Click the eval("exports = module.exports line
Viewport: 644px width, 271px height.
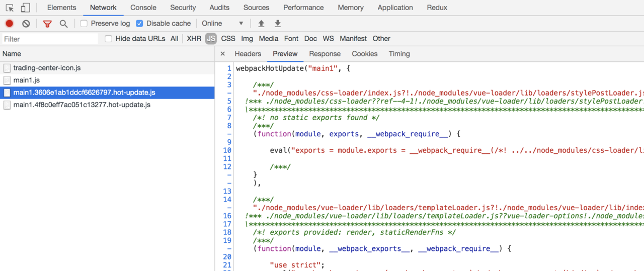(x=457, y=150)
